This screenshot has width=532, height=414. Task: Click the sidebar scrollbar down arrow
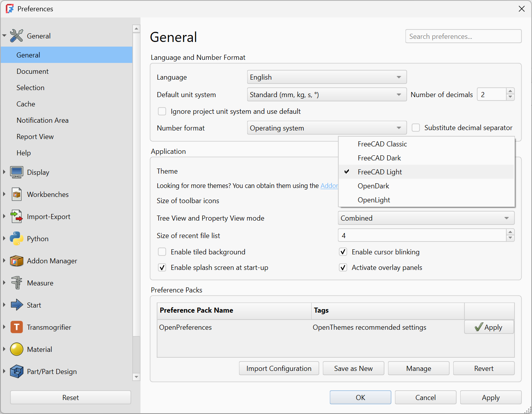click(x=136, y=377)
